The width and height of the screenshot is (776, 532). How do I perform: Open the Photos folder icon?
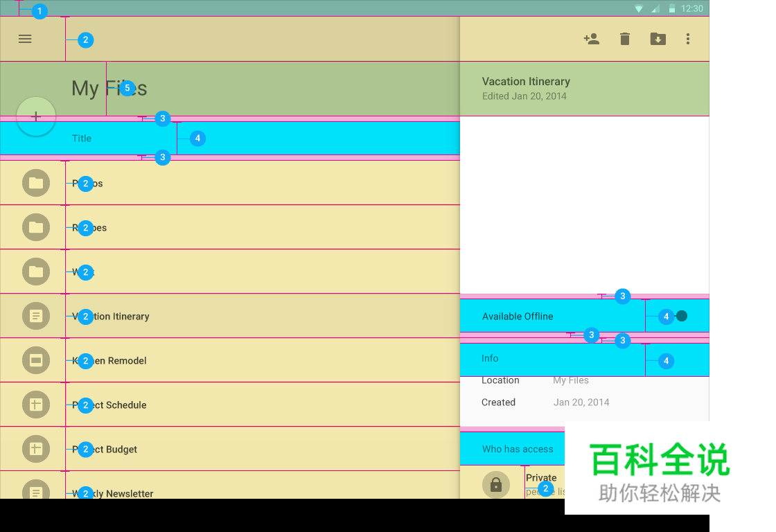tap(35, 183)
